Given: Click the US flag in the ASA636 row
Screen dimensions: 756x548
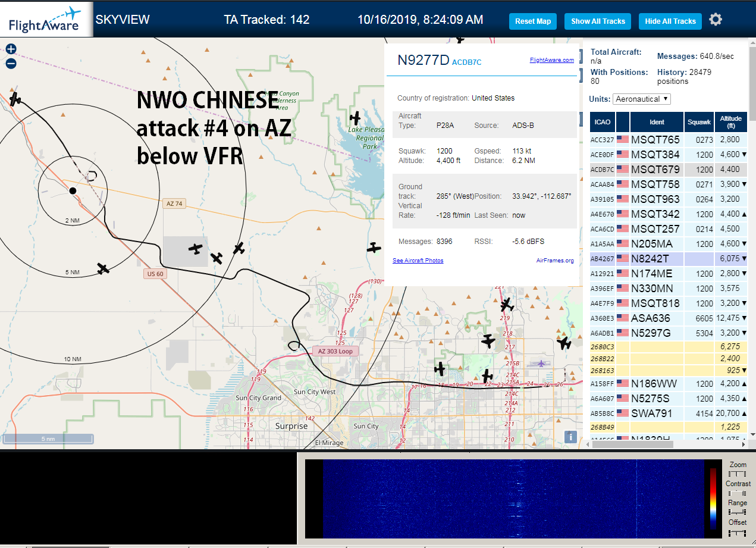Looking at the screenshot, I should click(623, 318).
